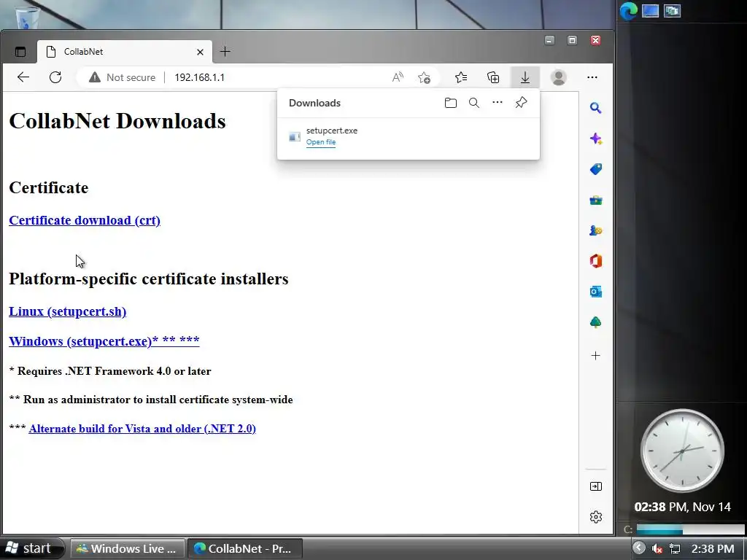Switch to Windows Live taskbar item
This screenshot has width=747, height=560.
click(127, 548)
